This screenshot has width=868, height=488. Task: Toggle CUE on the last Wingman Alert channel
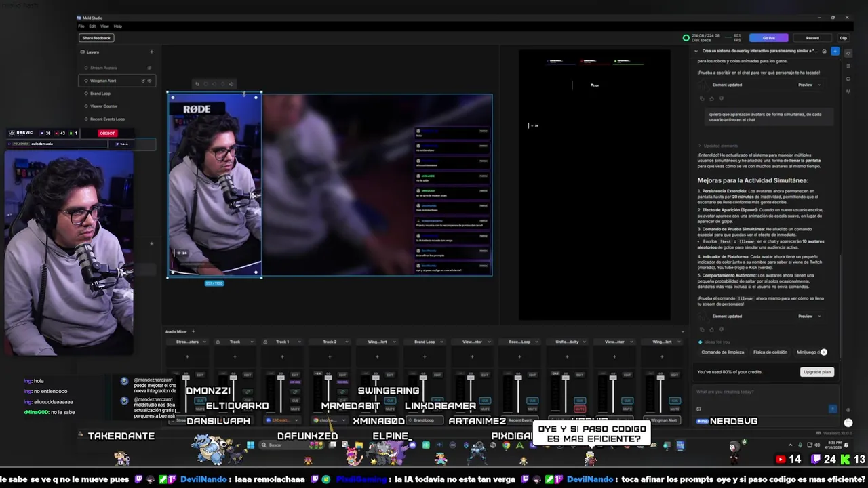click(x=675, y=401)
